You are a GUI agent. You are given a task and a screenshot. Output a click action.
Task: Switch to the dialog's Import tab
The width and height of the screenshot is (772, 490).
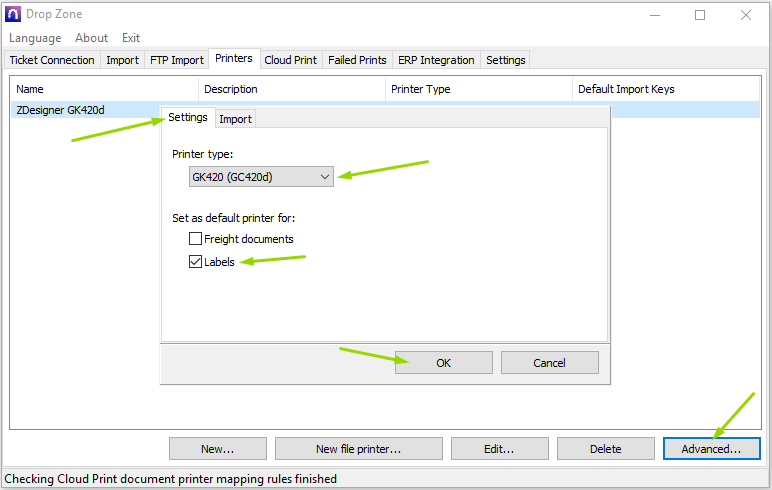(235, 119)
